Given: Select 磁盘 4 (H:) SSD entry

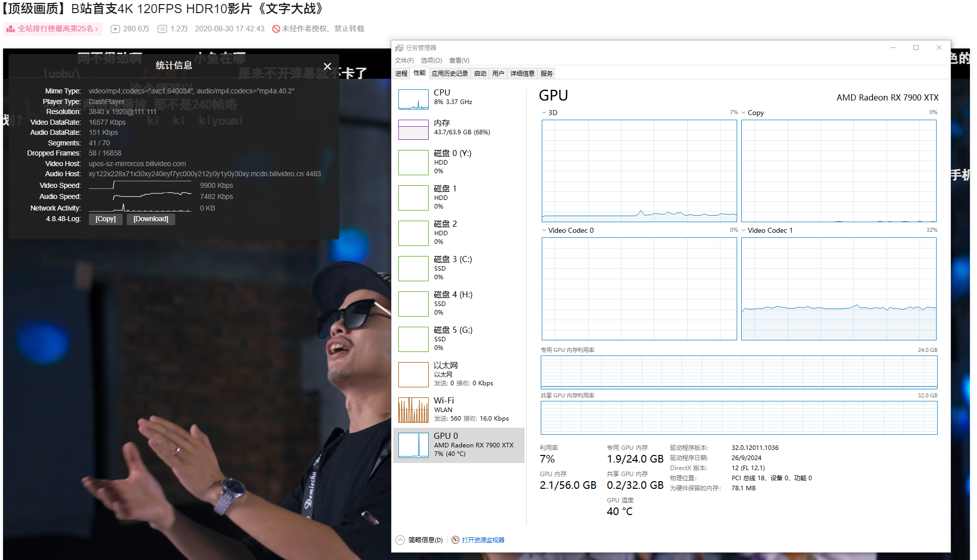Looking at the screenshot, I should coord(458,304).
